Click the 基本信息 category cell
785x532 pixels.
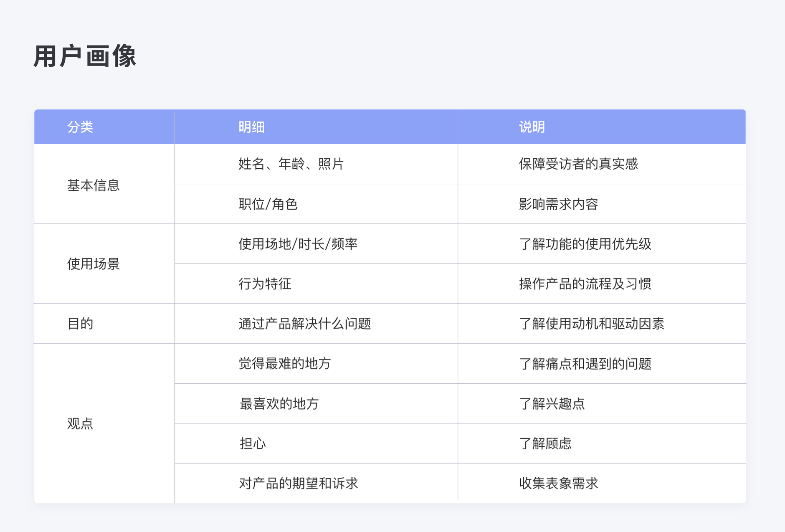coord(94,185)
